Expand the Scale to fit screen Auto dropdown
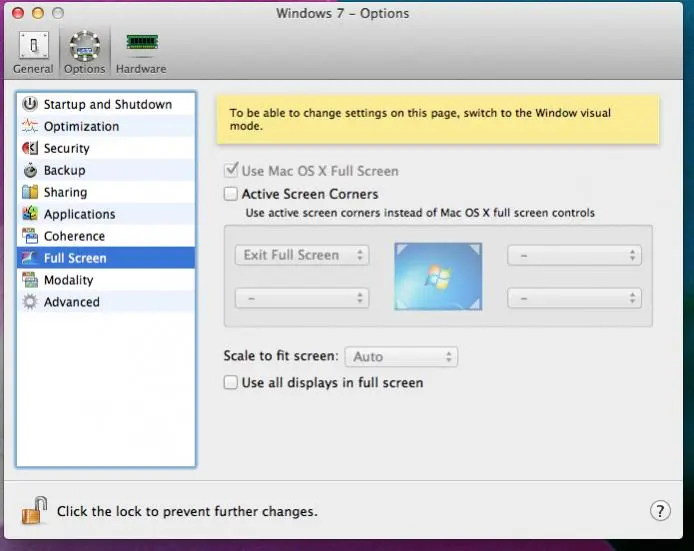The height and width of the screenshot is (551, 694). coord(401,357)
